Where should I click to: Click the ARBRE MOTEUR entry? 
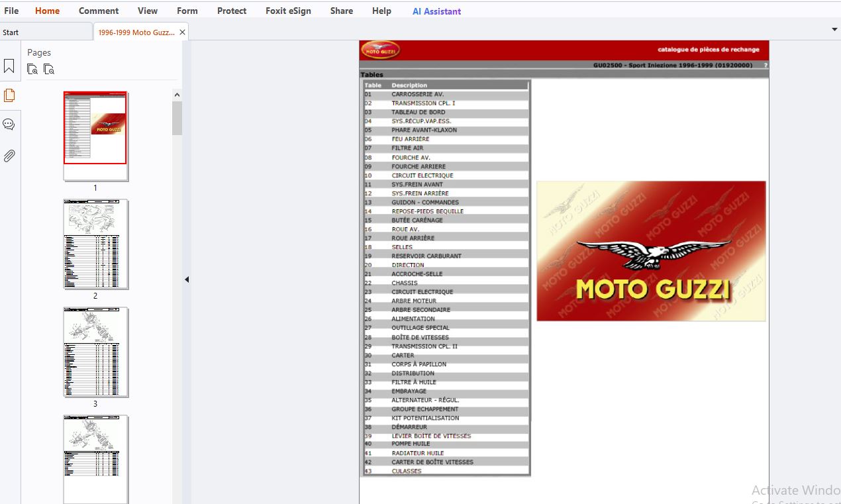tap(414, 301)
